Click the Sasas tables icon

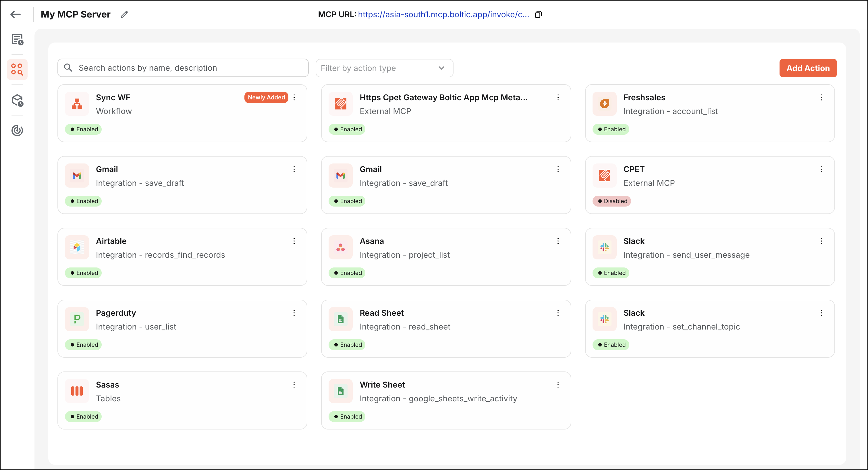pyautogui.click(x=77, y=391)
